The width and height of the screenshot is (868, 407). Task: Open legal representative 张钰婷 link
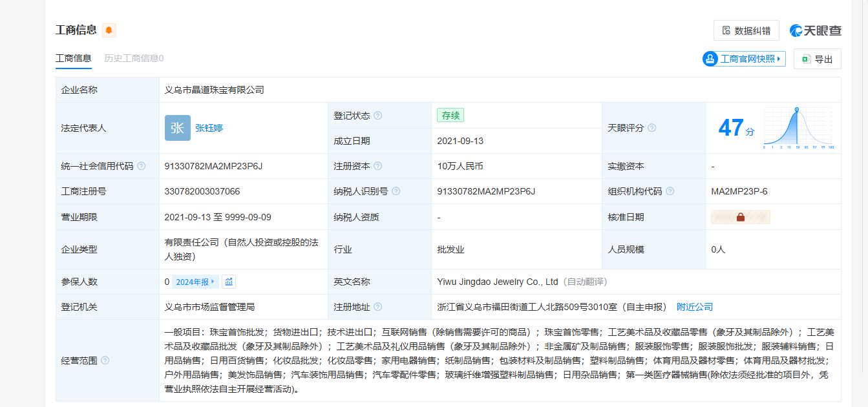(209, 128)
